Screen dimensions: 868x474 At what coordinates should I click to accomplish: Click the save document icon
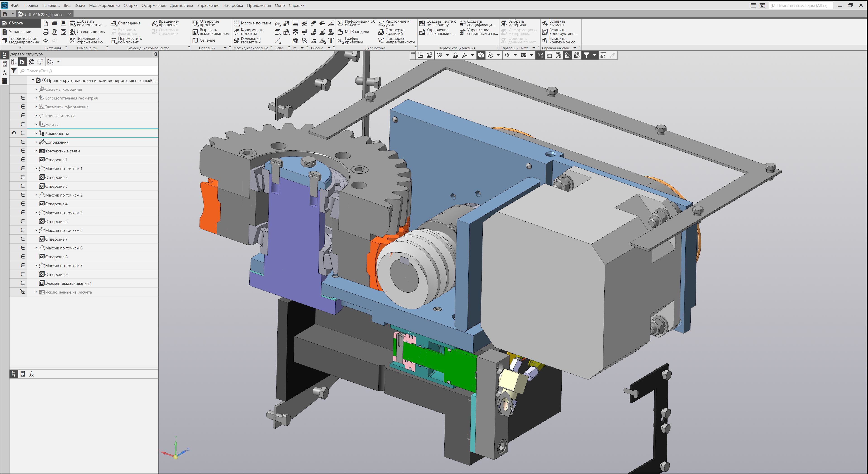click(63, 23)
